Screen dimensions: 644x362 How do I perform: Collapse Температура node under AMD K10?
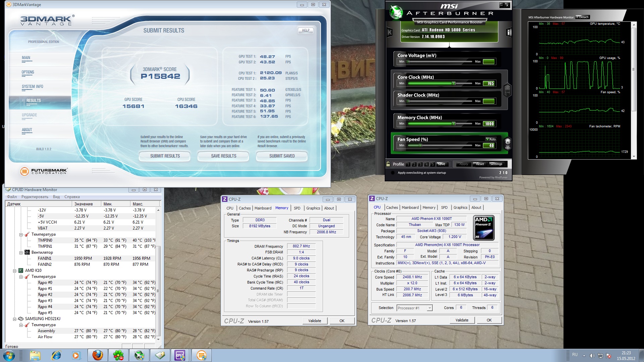point(21,277)
